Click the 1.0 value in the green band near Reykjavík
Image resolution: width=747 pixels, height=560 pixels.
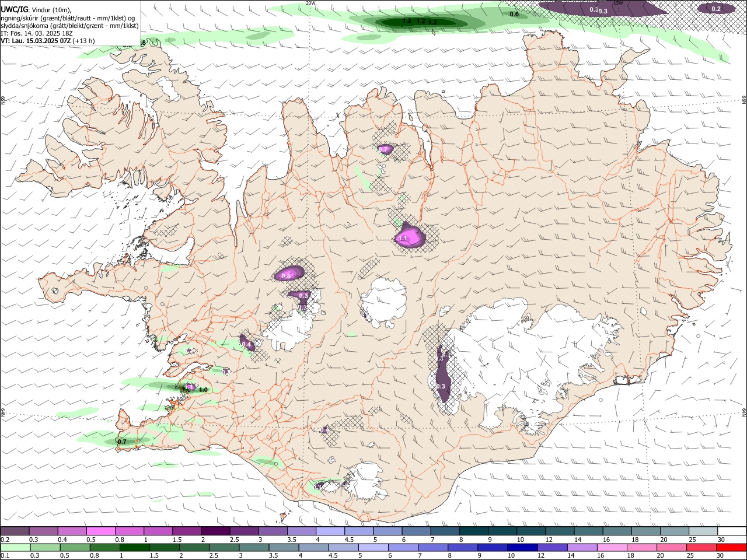coord(204,390)
